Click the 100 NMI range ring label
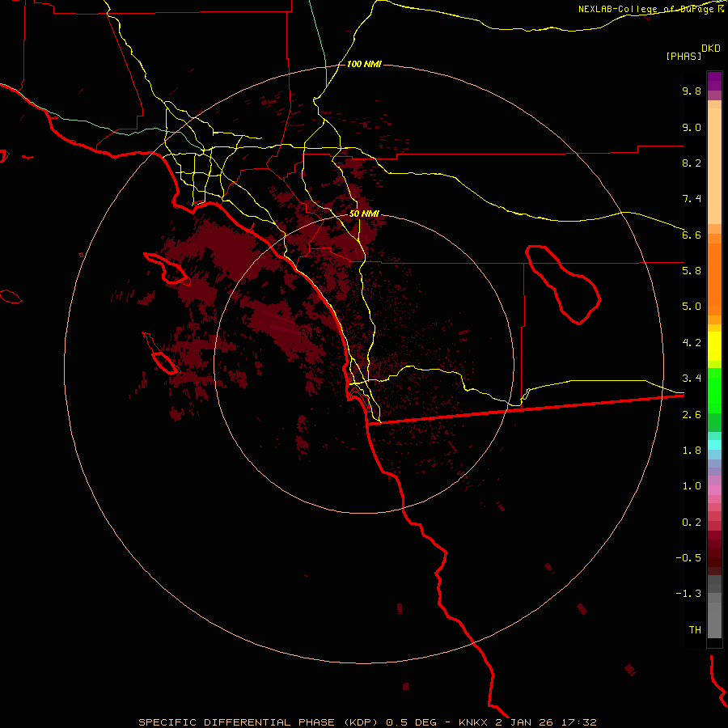Viewport: 728px width, 728px height. coord(364,64)
